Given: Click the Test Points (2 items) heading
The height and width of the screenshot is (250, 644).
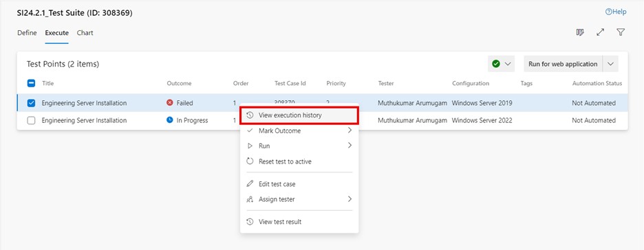Looking at the screenshot, I should click(63, 64).
